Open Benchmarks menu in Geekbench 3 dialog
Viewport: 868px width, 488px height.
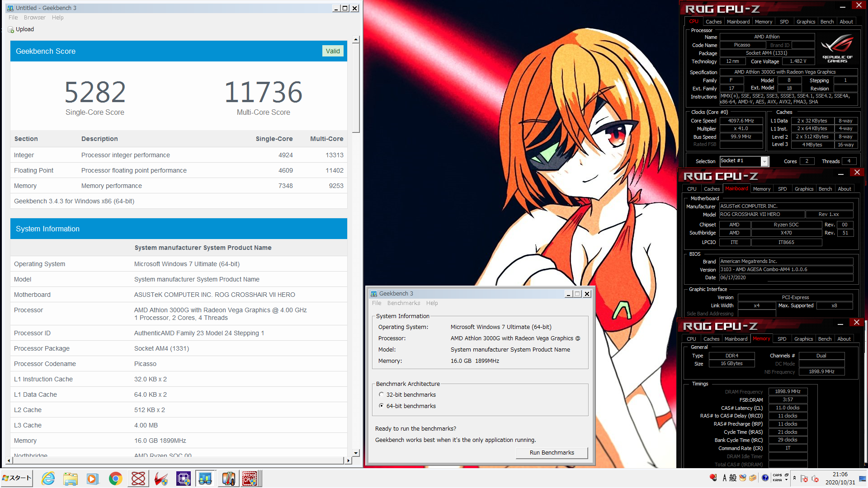point(404,303)
